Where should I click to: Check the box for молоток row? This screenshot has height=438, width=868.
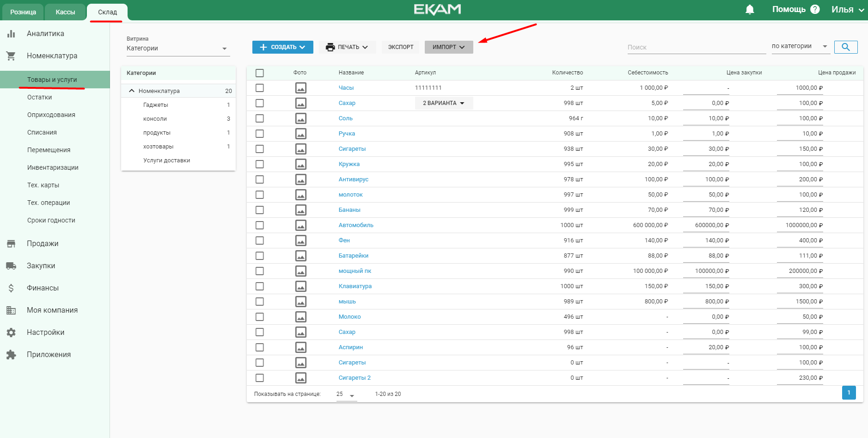260,195
